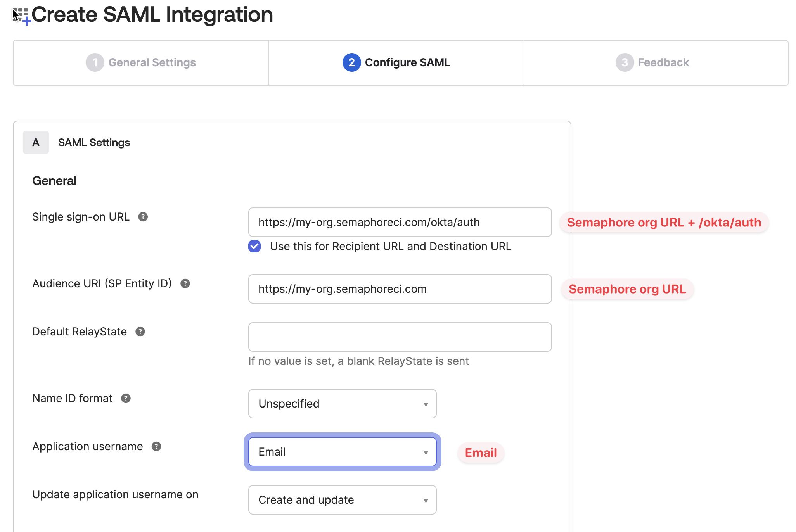The width and height of the screenshot is (796, 532).
Task: Go to General Settings step
Action: (141, 63)
